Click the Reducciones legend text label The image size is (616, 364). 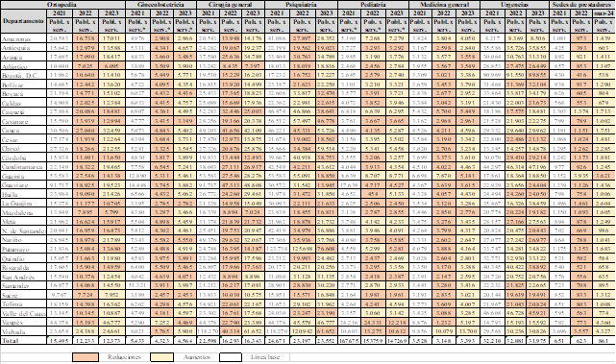(x=124, y=357)
